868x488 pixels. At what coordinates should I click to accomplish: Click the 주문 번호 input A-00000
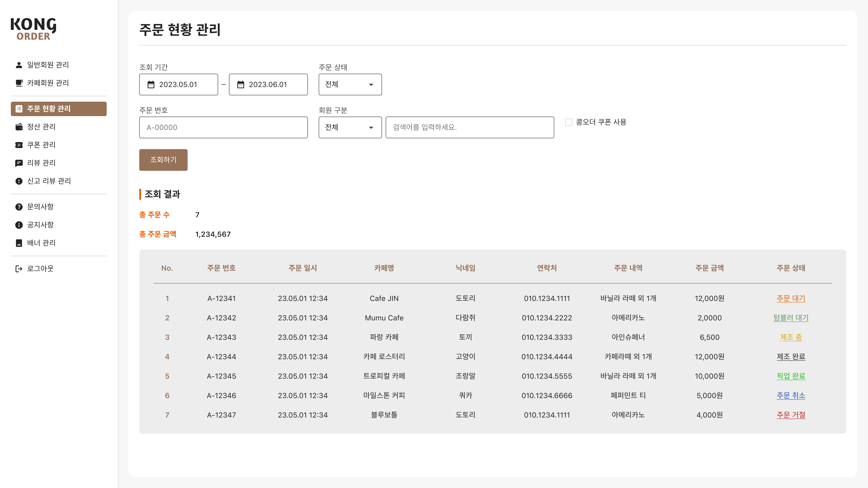coord(223,127)
